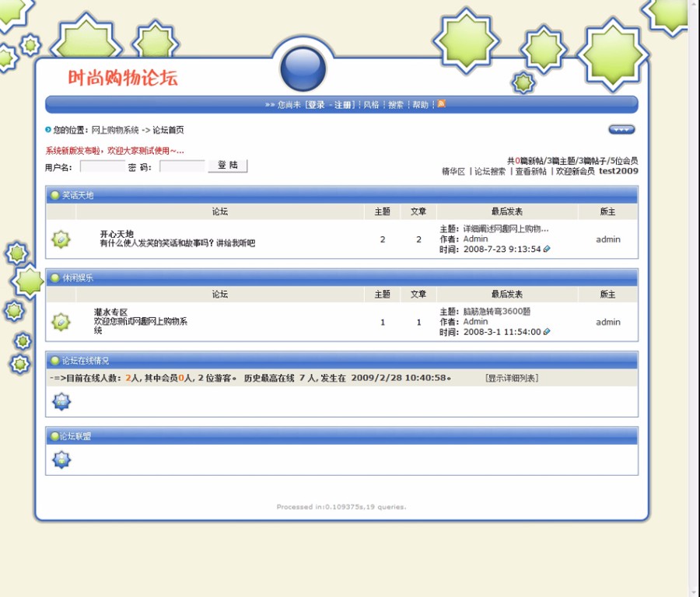Click the timestamp 2009/2/28 10:40:58
This screenshot has width=700, height=597.
pos(398,378)
